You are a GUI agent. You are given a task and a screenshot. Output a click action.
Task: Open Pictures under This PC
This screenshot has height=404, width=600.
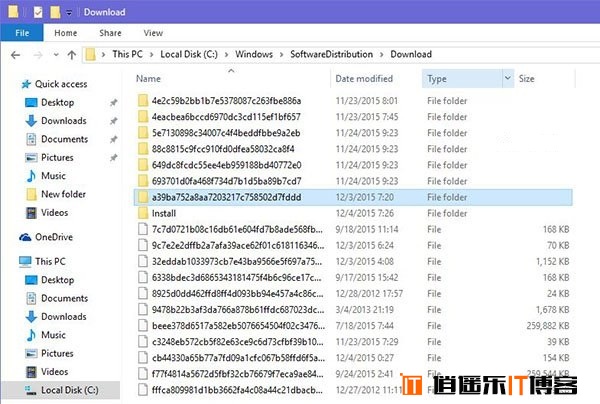point(49,353)
